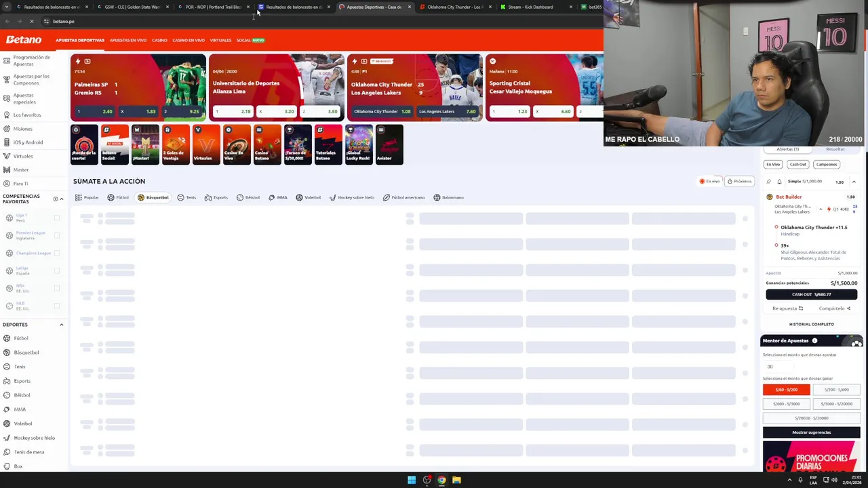Screen dimensions: 868x488
Task: Open Mentor de Apuestas info icon
Action: point(814,341)
